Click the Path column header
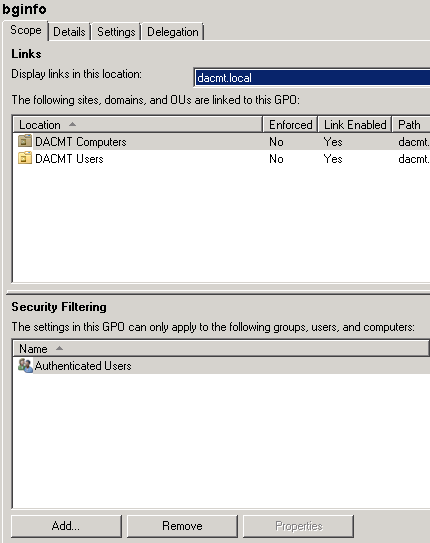The height and width of the screenshot is (543, 430). (x=411, y=124)
